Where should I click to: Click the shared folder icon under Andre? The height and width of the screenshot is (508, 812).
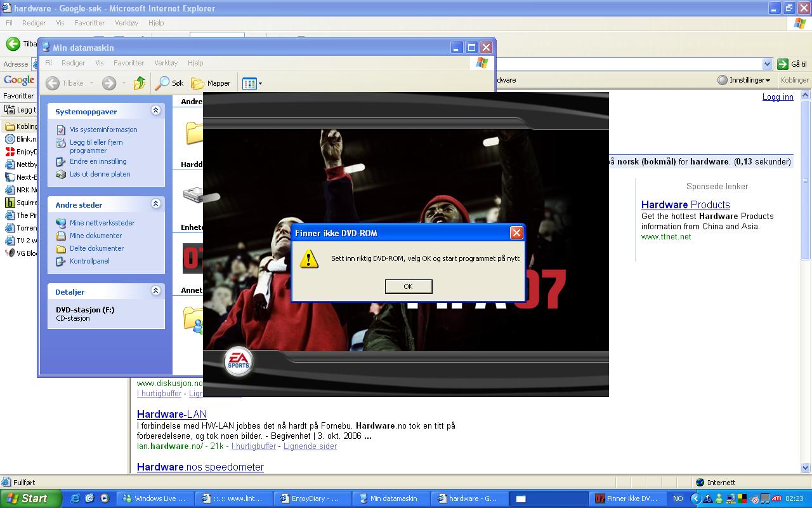coord(193,319)
